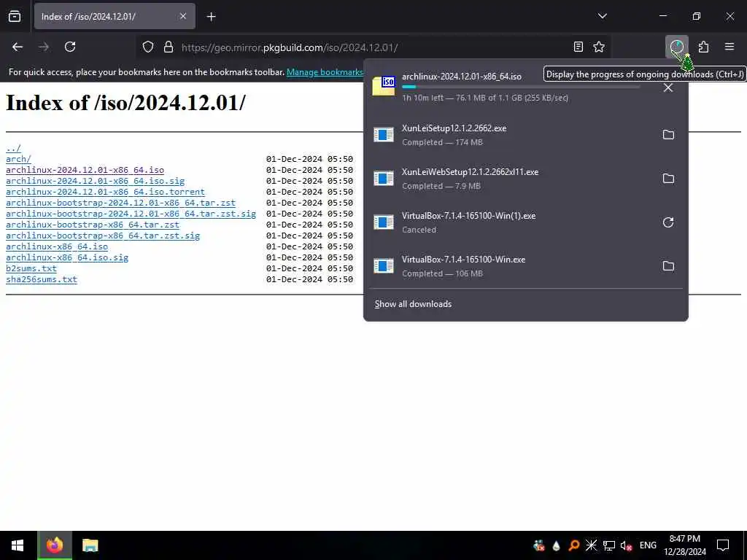Image resolution: width=747 pixels, height=560 pixels.
Task: Open the Windows Start menu
Action: point(18,545)
